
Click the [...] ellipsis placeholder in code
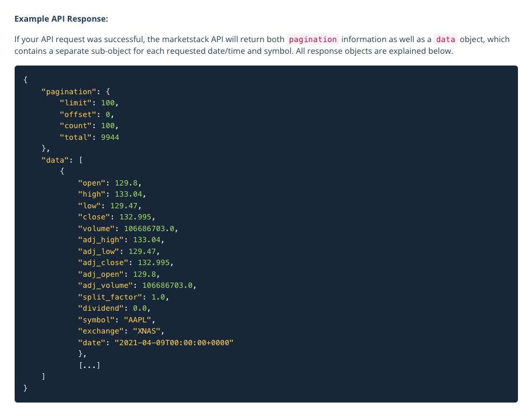pyautogui.click(x=90, y=366)
